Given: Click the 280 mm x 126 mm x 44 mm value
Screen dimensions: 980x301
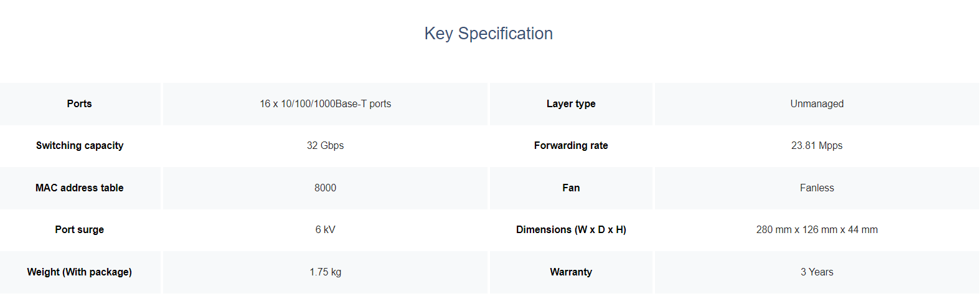Looking at the screenshot, I should click(x=817, y=230).
